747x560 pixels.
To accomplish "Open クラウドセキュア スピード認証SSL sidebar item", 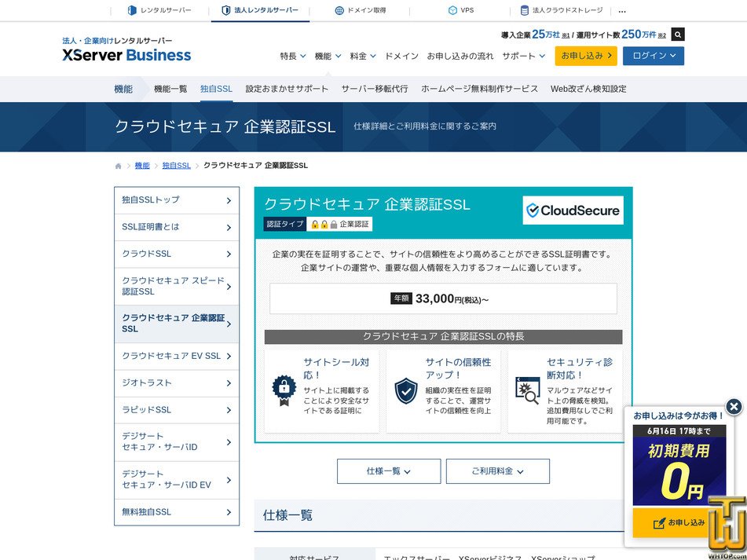I will 177,286.
